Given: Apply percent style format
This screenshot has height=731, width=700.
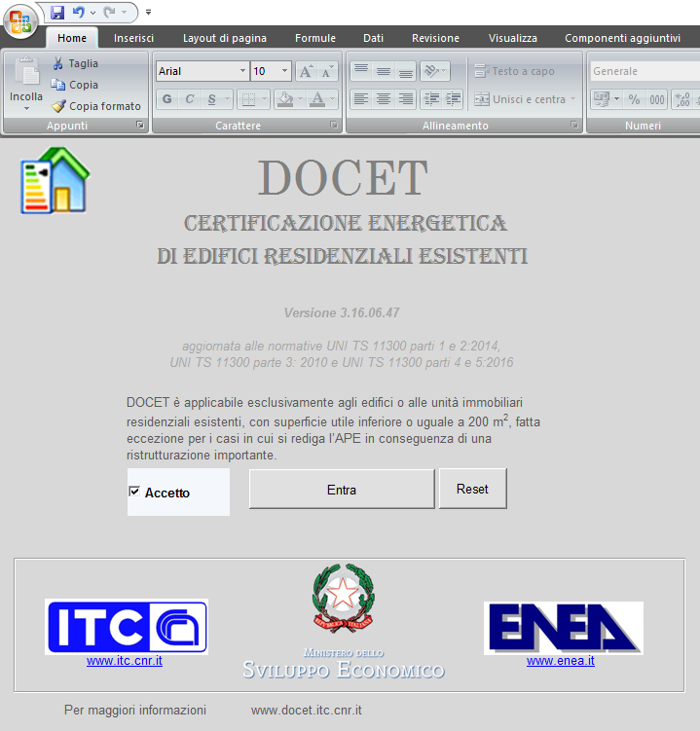Looking at the screenshot, I should 634,99.
